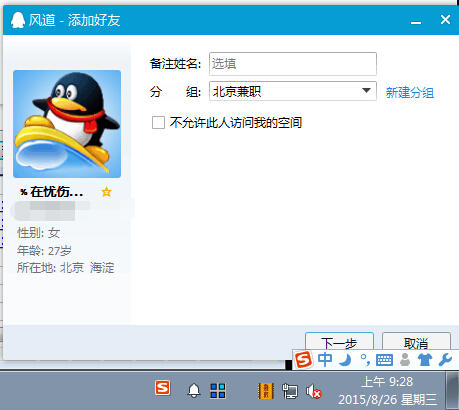Open Sogou skin shirt icon
The image size is (459, 410).
tap(425, 360)
